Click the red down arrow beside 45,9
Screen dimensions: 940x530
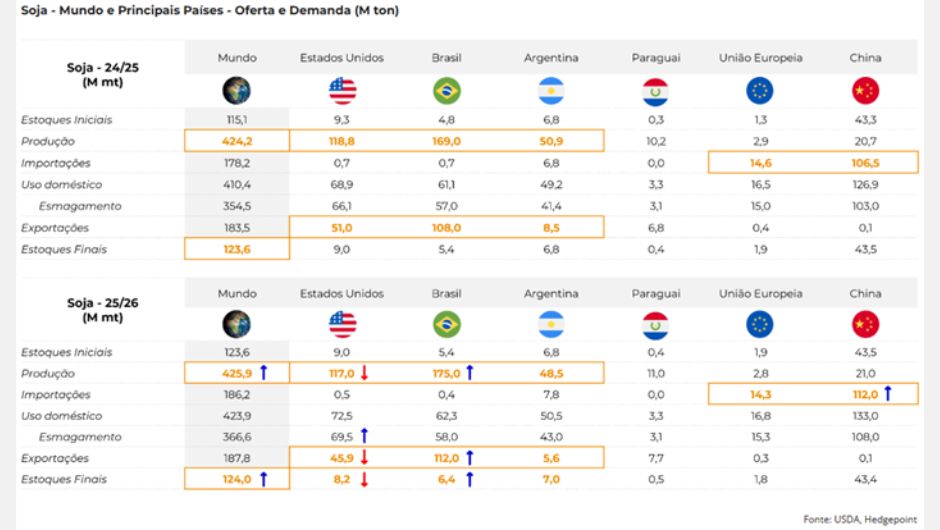[365, 458]
